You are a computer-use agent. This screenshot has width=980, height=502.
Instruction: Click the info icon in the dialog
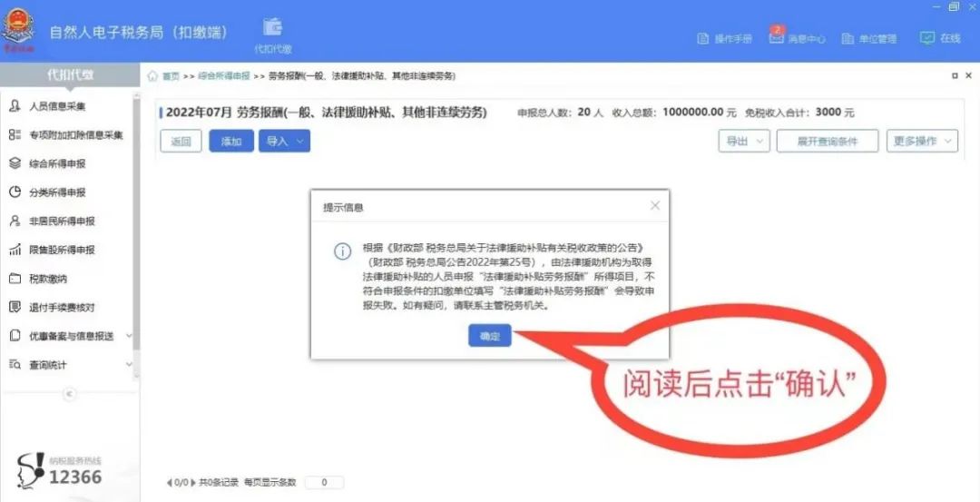click(342, 251)
